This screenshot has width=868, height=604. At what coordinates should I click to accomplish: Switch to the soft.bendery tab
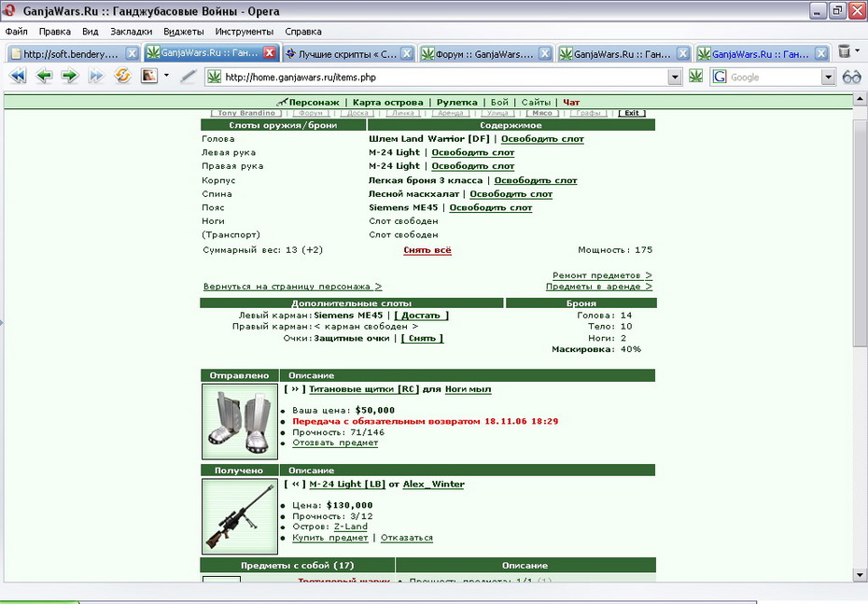(73, 54)
